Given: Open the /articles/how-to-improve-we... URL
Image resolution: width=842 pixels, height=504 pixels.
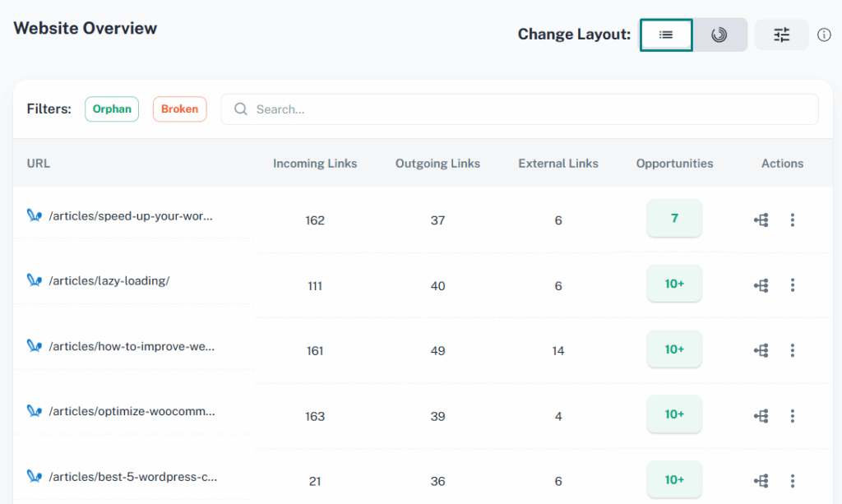Looking at the screenshot, I should [132, 347].
